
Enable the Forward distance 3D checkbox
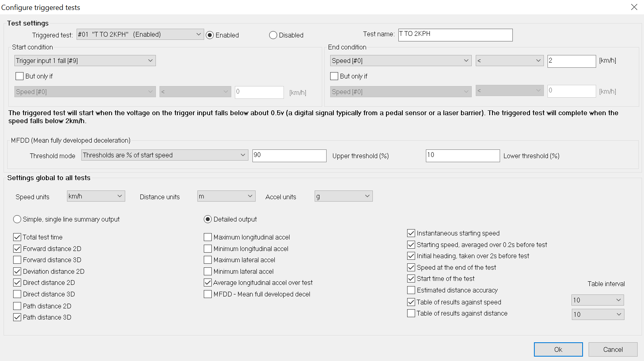click(17, 260)
